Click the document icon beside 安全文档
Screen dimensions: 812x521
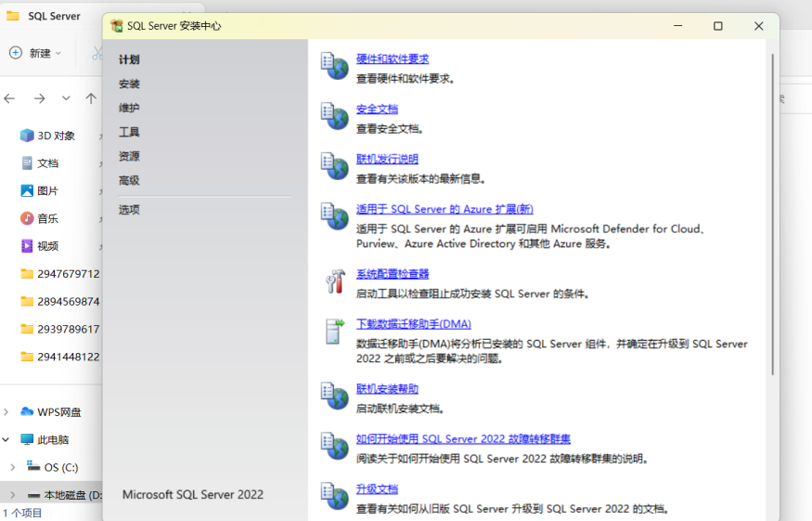pos(334,116)
